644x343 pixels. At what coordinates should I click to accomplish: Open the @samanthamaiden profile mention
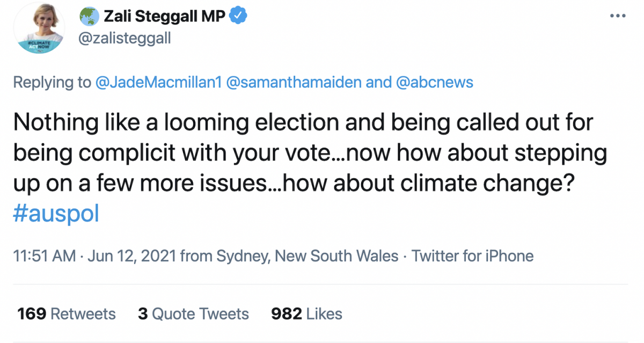click(295, 82)
